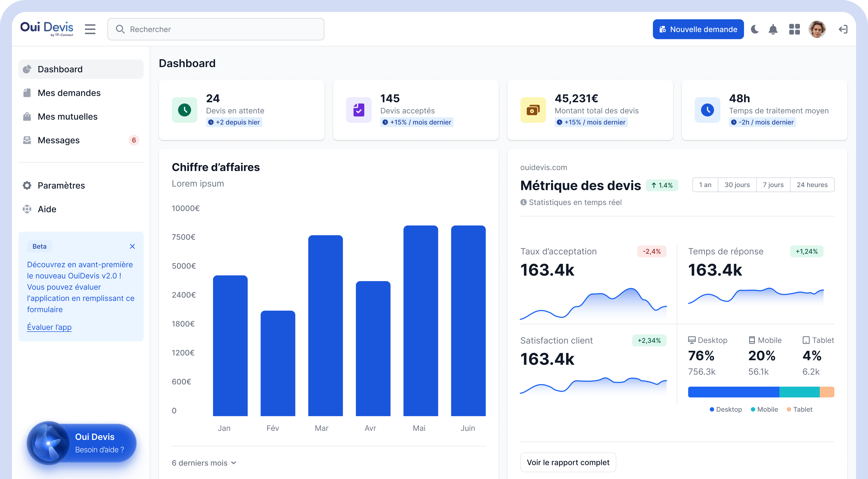Click the blue Temps de traitement clock icon
Screen dimensions: 868x479
[x=707, y=110]
